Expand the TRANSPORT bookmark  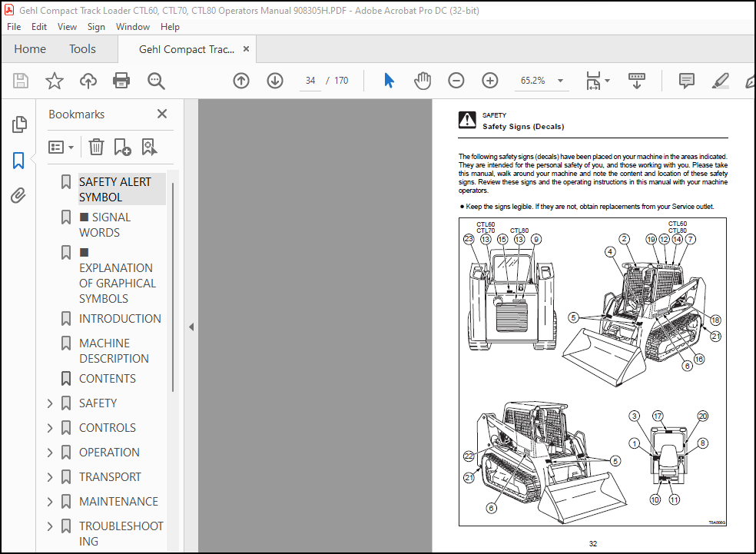point(50,477)
